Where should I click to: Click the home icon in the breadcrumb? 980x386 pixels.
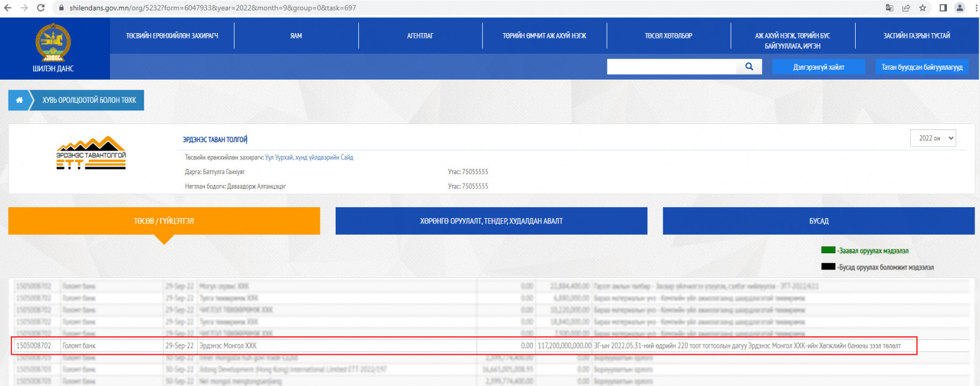click(x=19, y=100)
